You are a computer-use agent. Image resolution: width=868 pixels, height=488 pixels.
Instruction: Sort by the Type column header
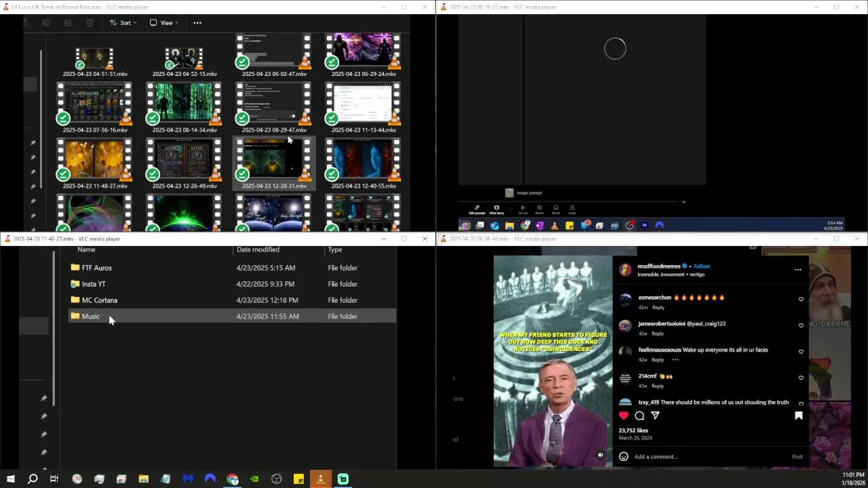click(x=335, y=249)
